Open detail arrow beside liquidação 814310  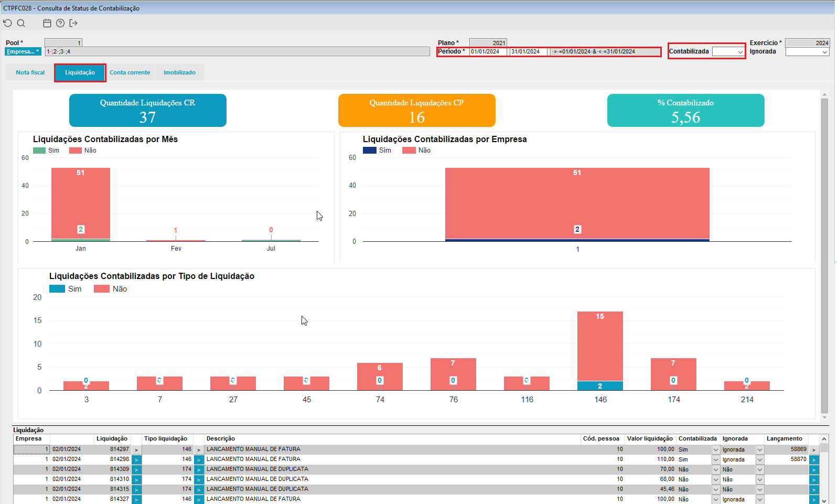tap(136, 479)
